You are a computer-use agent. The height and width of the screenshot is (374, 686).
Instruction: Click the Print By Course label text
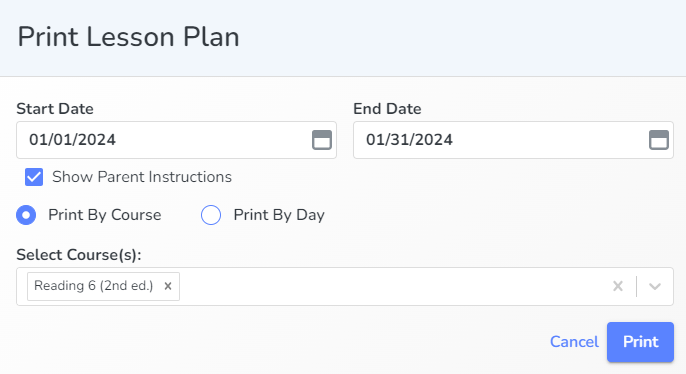[105, 215]
